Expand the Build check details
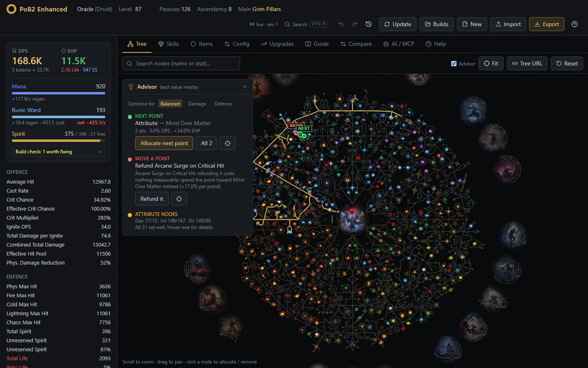This screenshot has width=588, height=368. pos(58,152)
